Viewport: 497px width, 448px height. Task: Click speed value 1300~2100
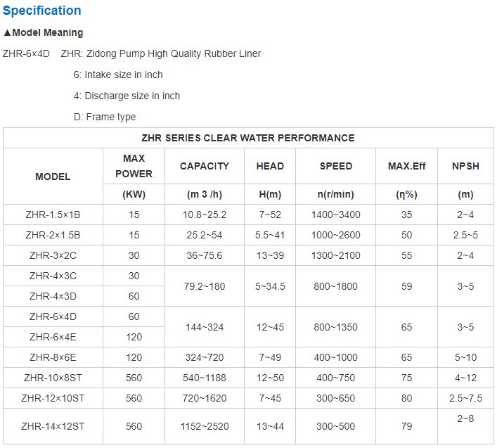coord(336,255)
